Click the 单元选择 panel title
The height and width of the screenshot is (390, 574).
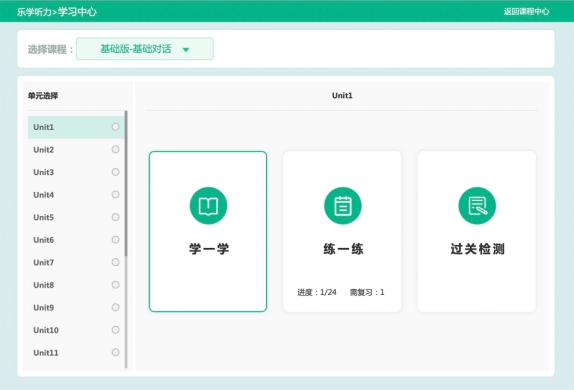click(43, 96)
